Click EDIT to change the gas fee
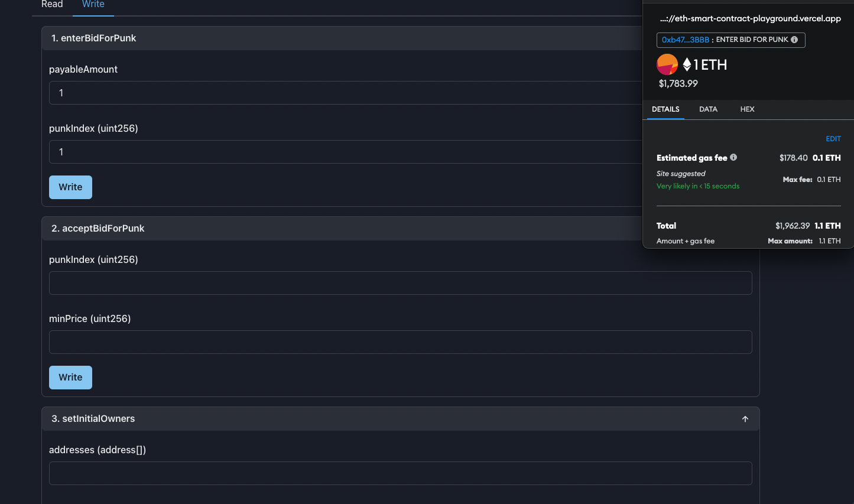Screen dimensions: 854x504 tap(833, 138)
